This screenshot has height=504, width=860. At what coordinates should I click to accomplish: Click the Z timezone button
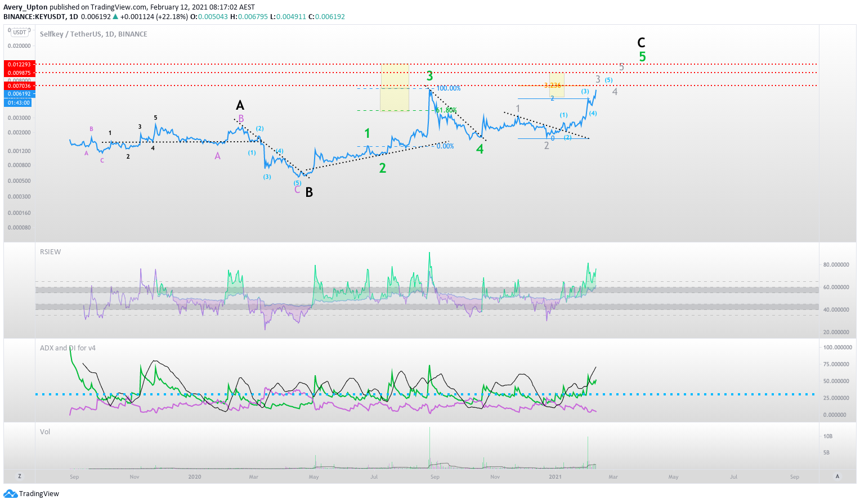20,476
